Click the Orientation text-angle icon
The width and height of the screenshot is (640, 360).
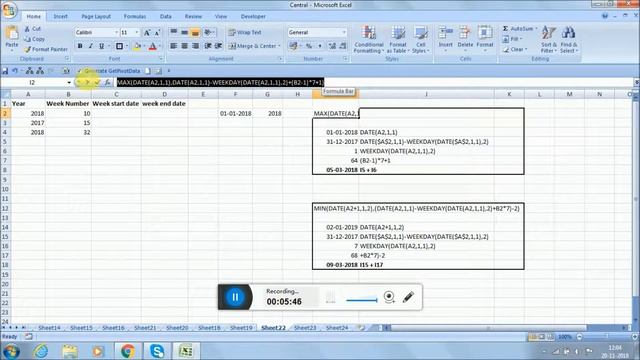208,32
